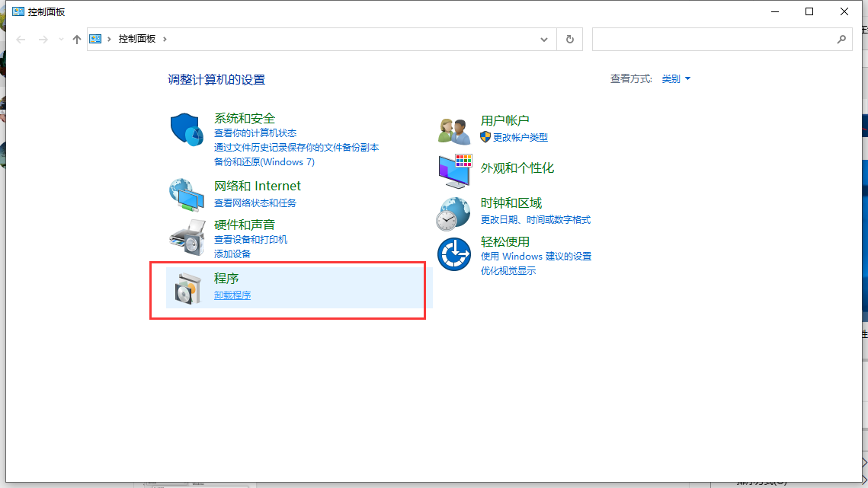
Task: Navigate up using the up arrow
Action: pos(76,39)
